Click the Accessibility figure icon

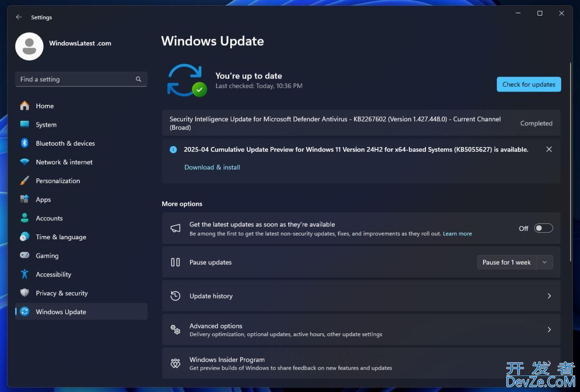(x=25, y=274)
